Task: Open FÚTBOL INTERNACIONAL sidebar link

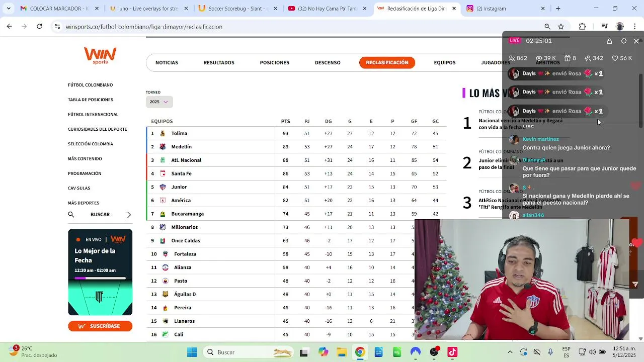Action: (x=93, y=115)
